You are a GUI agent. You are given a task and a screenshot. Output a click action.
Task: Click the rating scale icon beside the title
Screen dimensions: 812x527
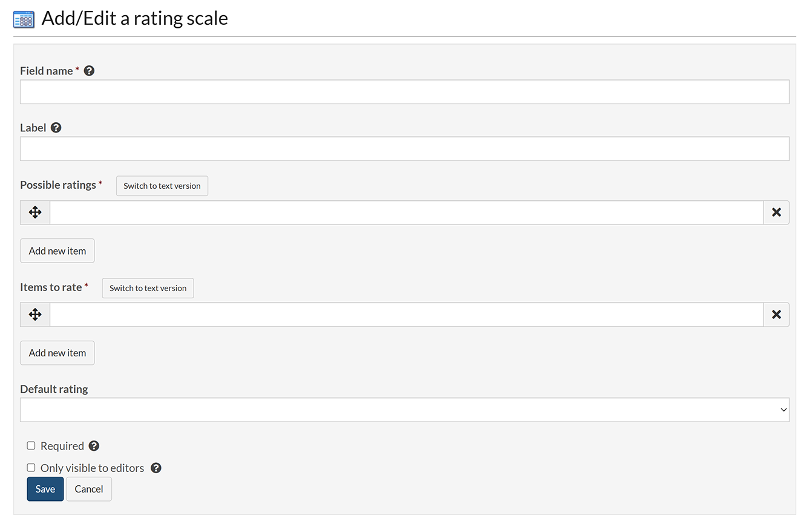[x=24, y=19]
